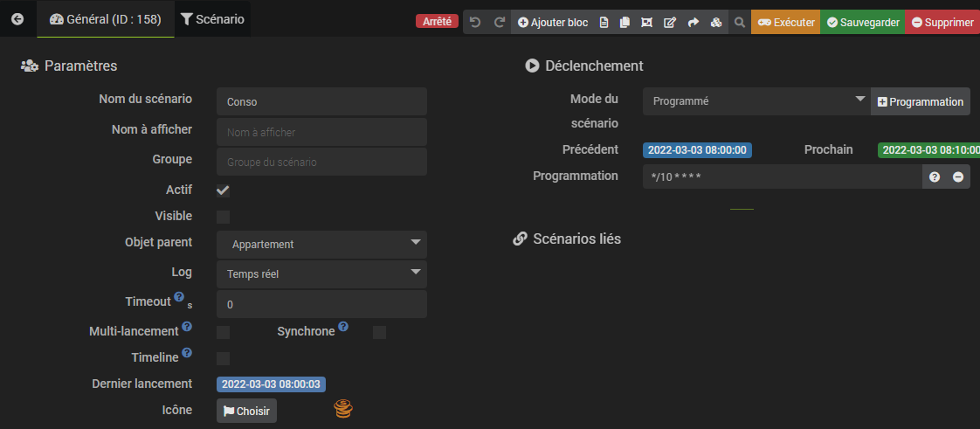Click the share arrow icon
The image size is (980, 429).
click(694, 22)
